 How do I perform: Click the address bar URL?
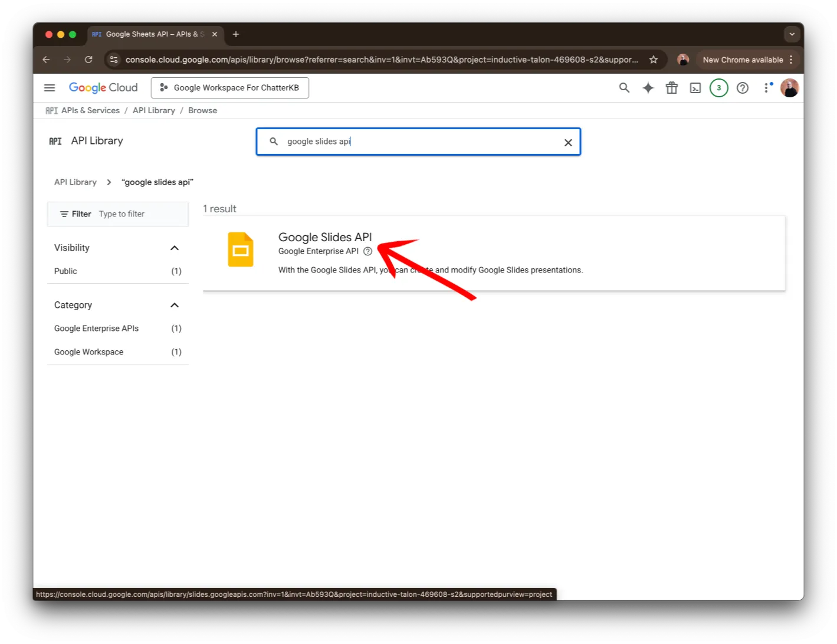[382, 60]
